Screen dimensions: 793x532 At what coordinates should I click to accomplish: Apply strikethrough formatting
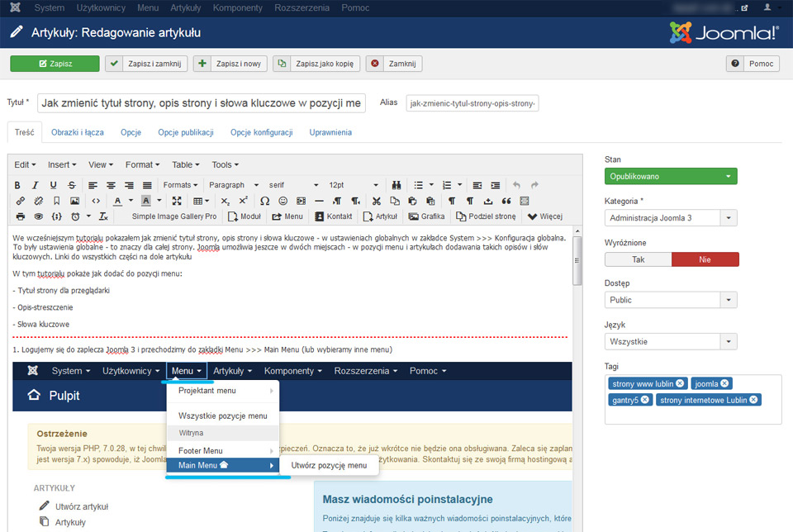click(71, 185)
